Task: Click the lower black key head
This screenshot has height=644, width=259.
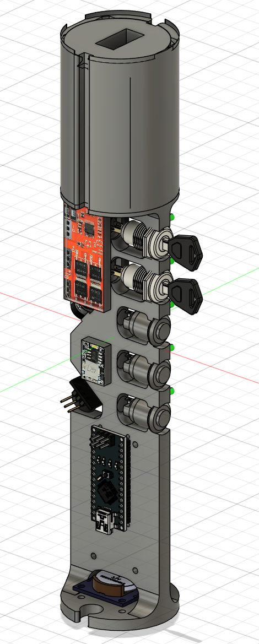Action: pos(186,295)
